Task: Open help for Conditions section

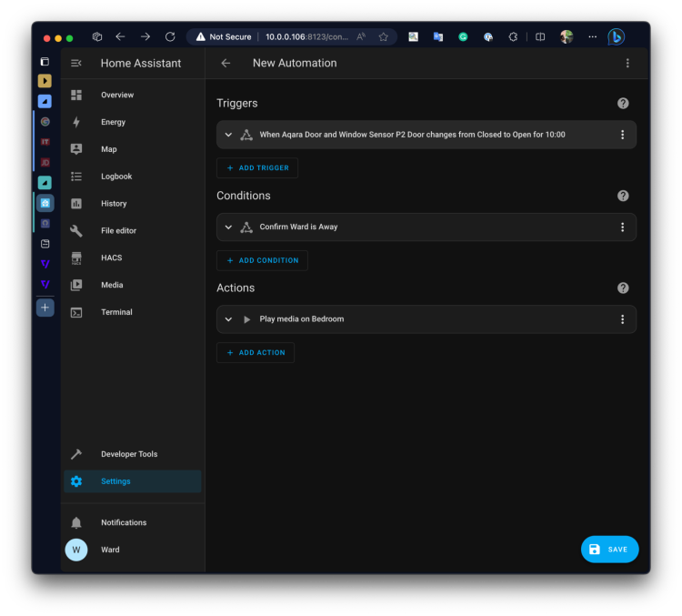Action: point(623,196)
